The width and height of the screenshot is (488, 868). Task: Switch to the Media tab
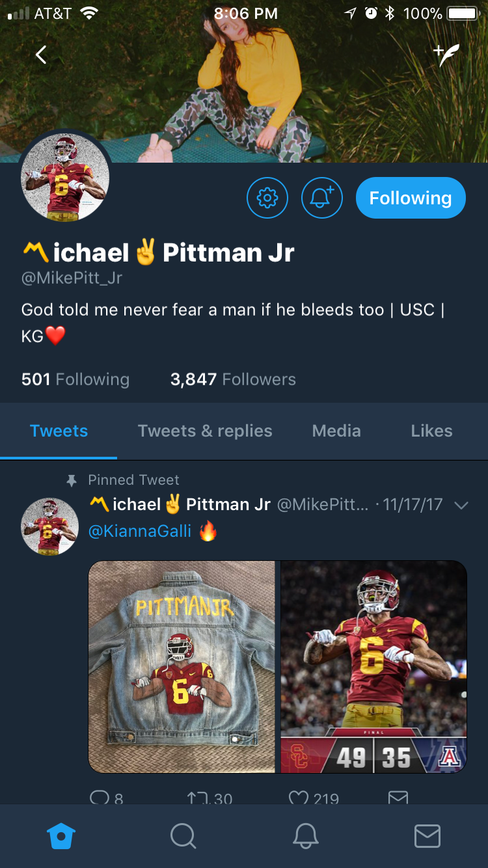(x=336, y=431)
